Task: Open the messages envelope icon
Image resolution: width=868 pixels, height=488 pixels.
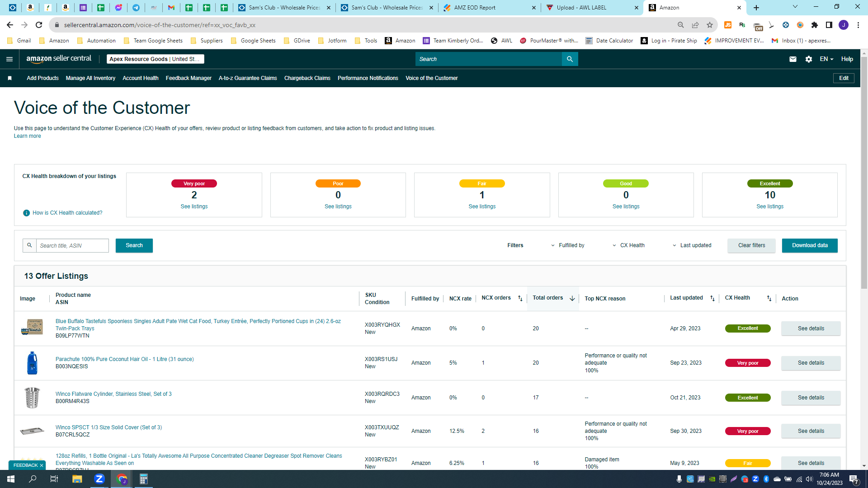Action: [x=793, y=59]
